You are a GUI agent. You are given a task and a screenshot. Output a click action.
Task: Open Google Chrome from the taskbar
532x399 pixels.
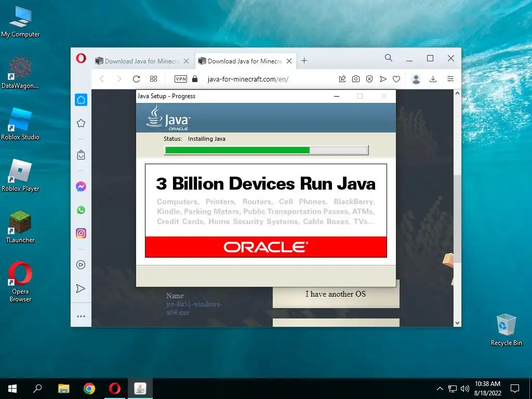[89, 389]
